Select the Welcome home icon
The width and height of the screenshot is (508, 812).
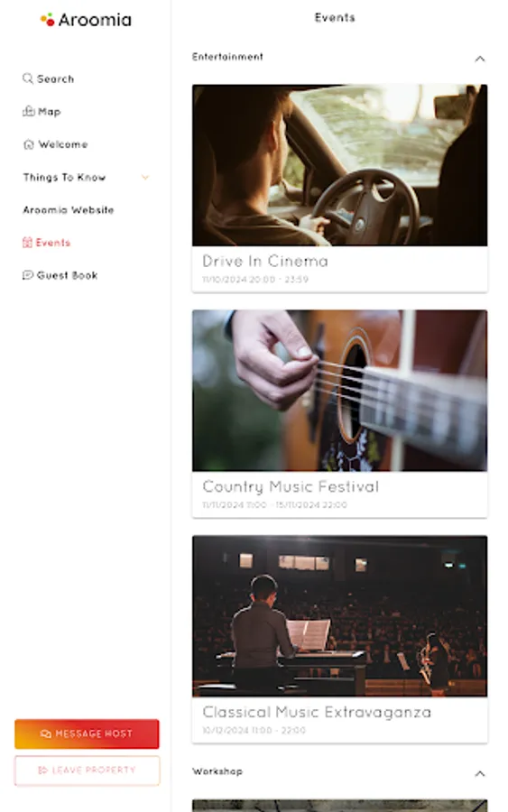[29, 144]
